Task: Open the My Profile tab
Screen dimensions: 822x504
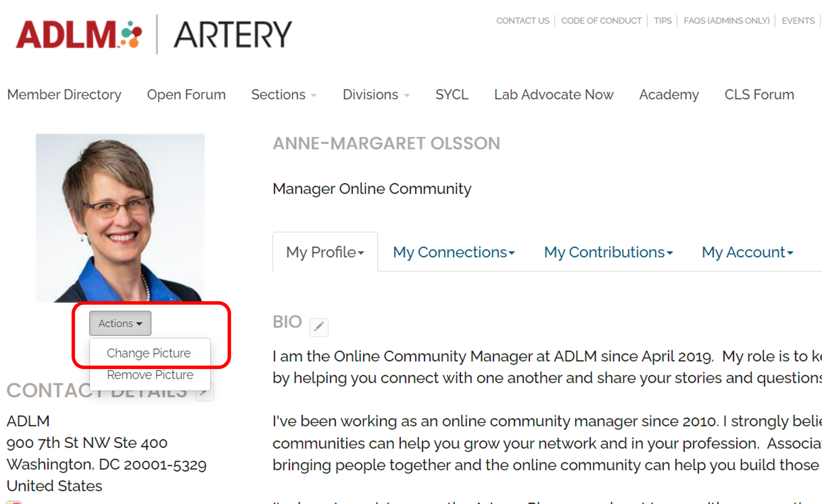Action: (325, 252)
